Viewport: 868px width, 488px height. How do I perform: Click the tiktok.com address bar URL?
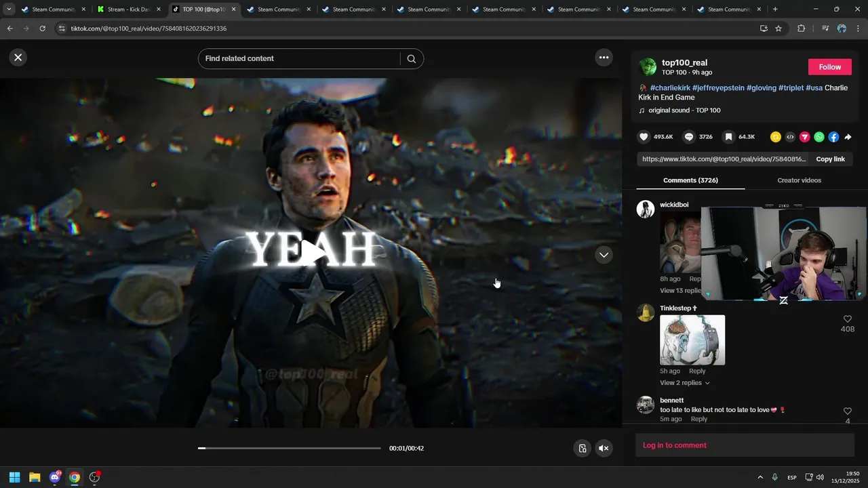(149, 28)
